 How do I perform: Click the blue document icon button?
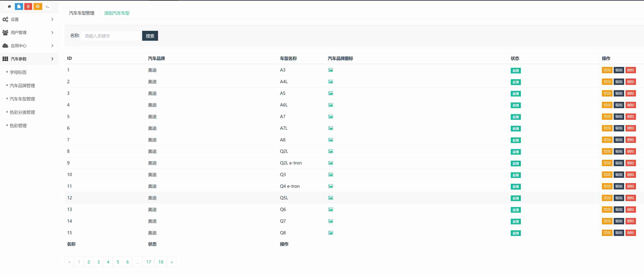click(x=19, y=6)
